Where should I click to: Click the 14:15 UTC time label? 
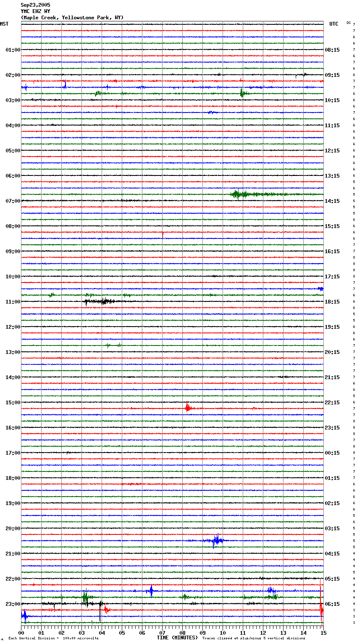pyautogui.click(x=332, y=201)
